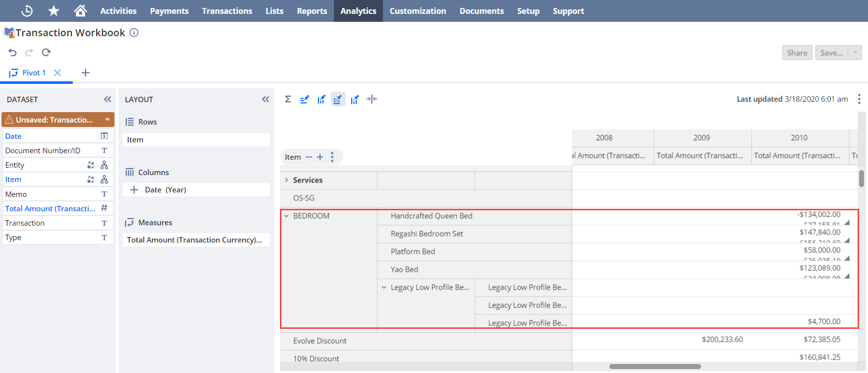Collapse the Legacy Low Profile Bed group
This screenshot has width=868, height=373.
click(384, 287)
